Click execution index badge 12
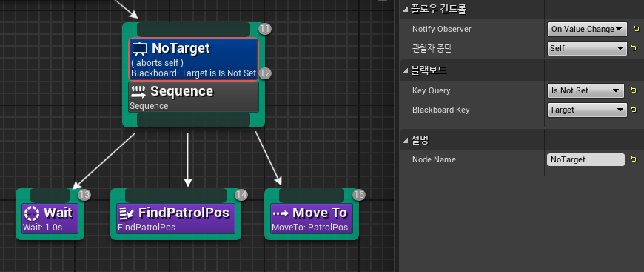The width and height of the screenshot is (644, 272). coord(265,73)
